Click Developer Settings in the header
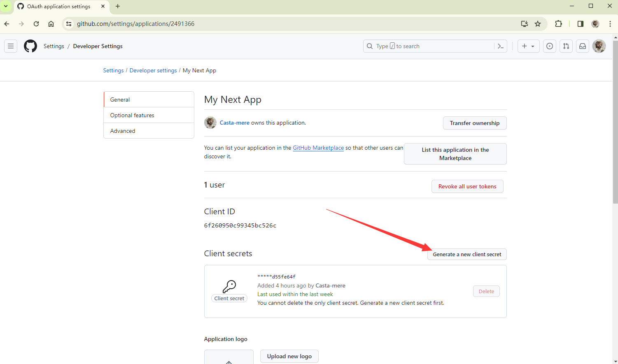Viewport: 618px width, 364px height. pos(98,46)
